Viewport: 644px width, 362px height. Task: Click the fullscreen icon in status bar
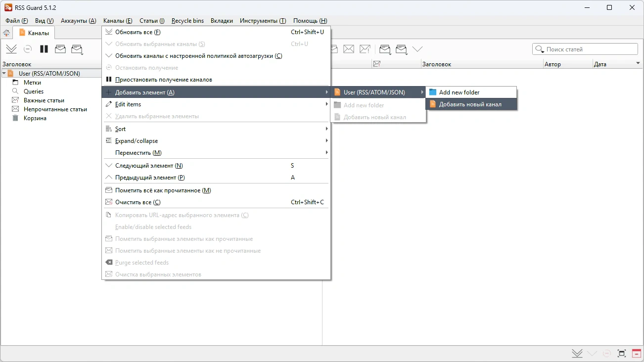pos(622,353)
